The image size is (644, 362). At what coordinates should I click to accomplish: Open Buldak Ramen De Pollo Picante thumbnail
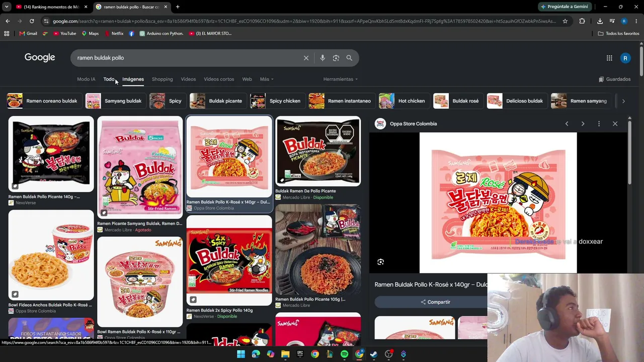(318, 151)
